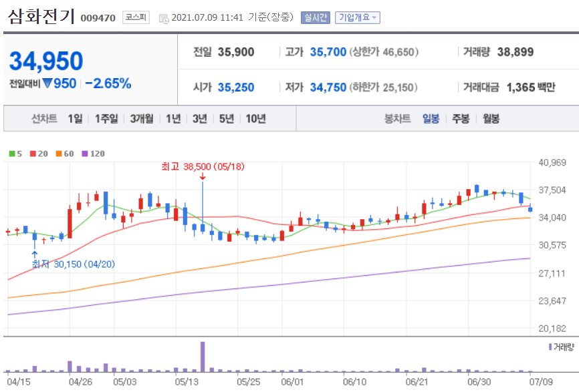Select the 1년 line chart tab

[172, 119]
